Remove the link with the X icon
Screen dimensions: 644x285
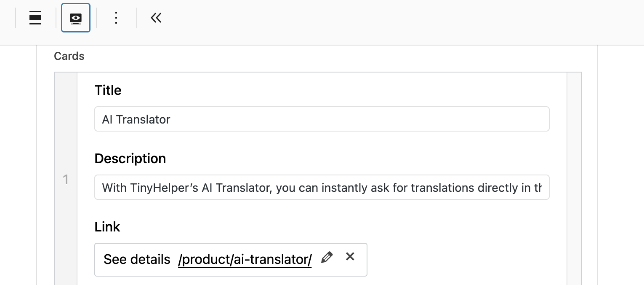pos(350,256)
